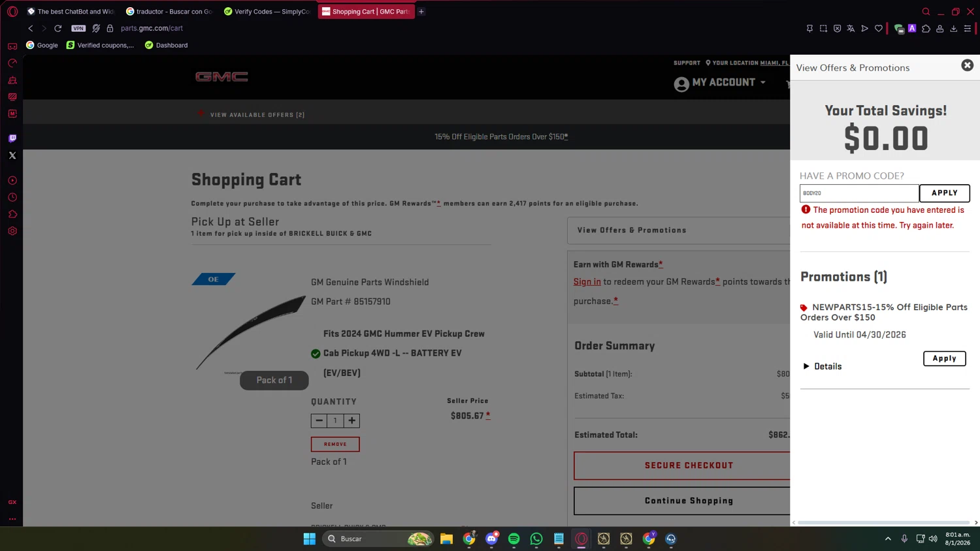Image resolution: width=980 pixels, height=551 pixels.
Task: Open 'Verified coupons,...' bookmark
Action: [x=101, y=45]
